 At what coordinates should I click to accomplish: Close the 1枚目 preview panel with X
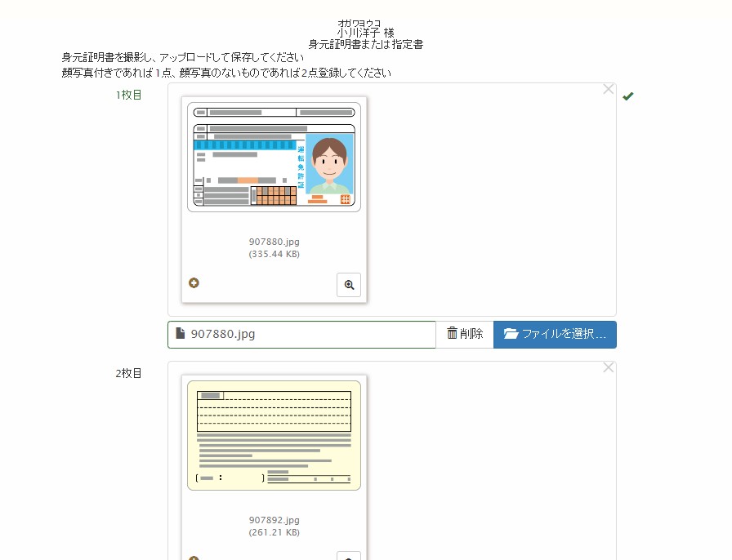coord(608,90)
